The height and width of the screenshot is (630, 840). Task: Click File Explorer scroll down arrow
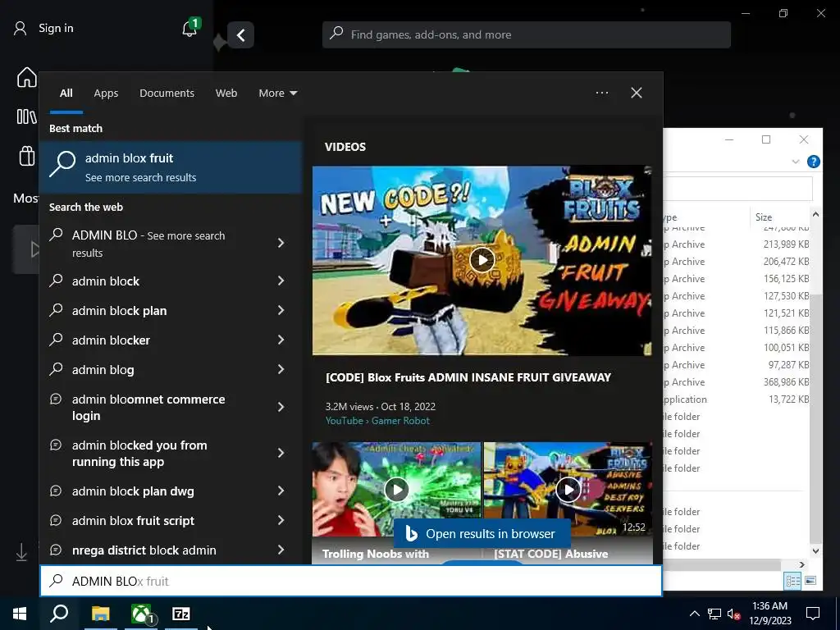[815, 550]
